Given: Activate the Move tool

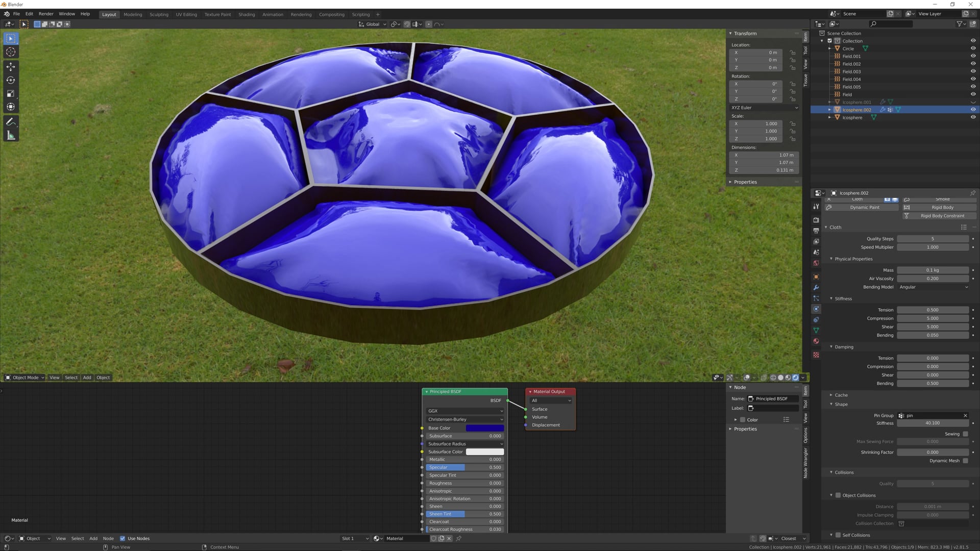Looking at the screenshot, I should click(10, 66).
